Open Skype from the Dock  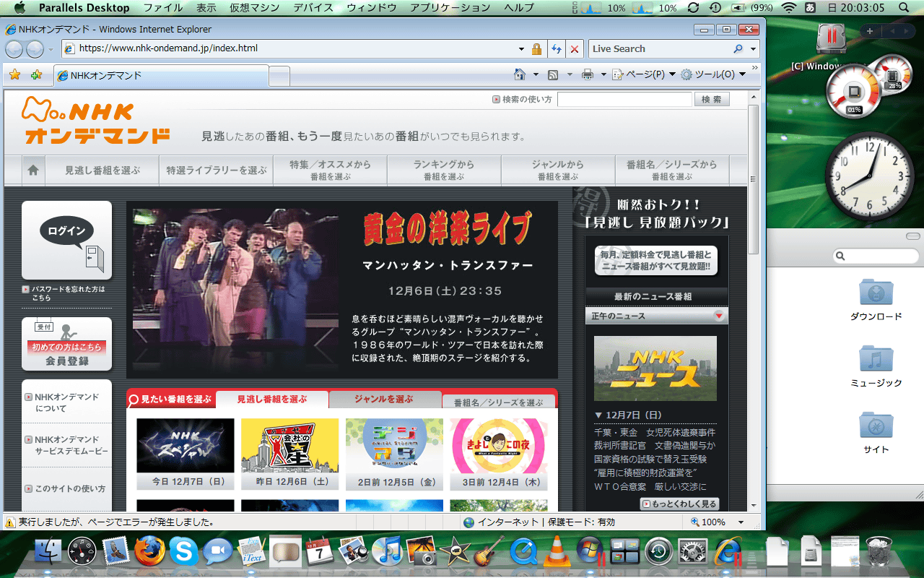[x=183, y=552]
